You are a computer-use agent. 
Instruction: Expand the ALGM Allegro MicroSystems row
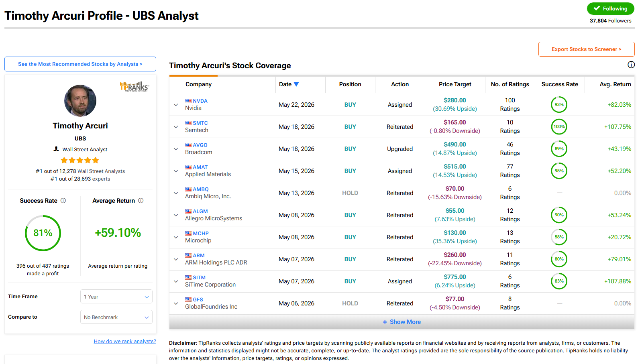pyautogui.click(x=176, y=215)
